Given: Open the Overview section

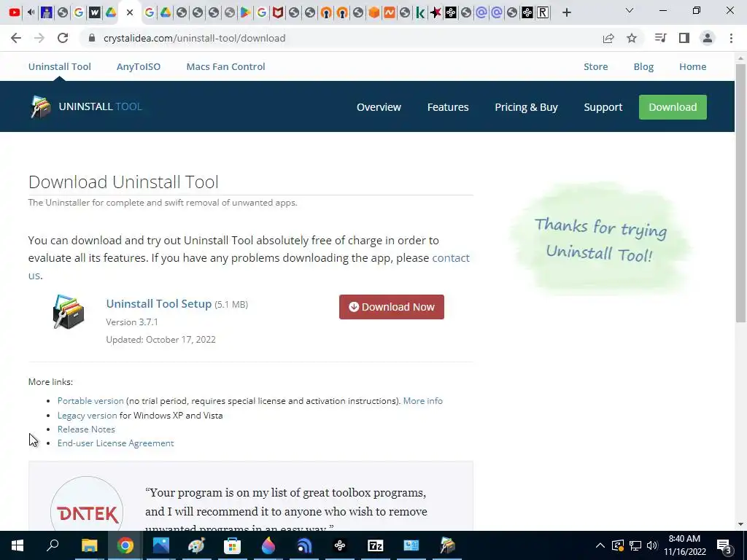Looking at the screenshot, I should tap(379, 107).
